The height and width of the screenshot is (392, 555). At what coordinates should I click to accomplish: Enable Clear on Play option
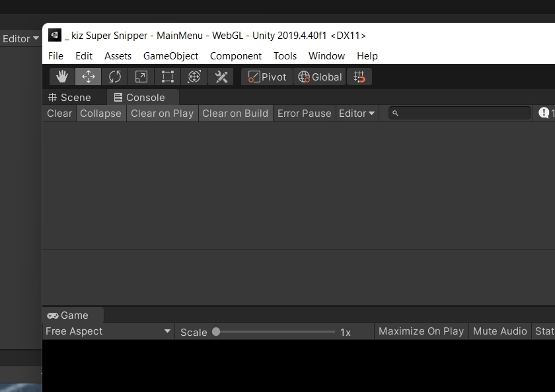pos(162,114)
